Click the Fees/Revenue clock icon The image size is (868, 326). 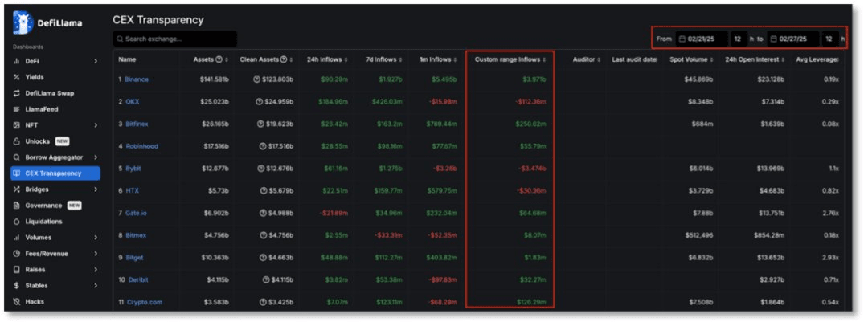coord(17,254)
